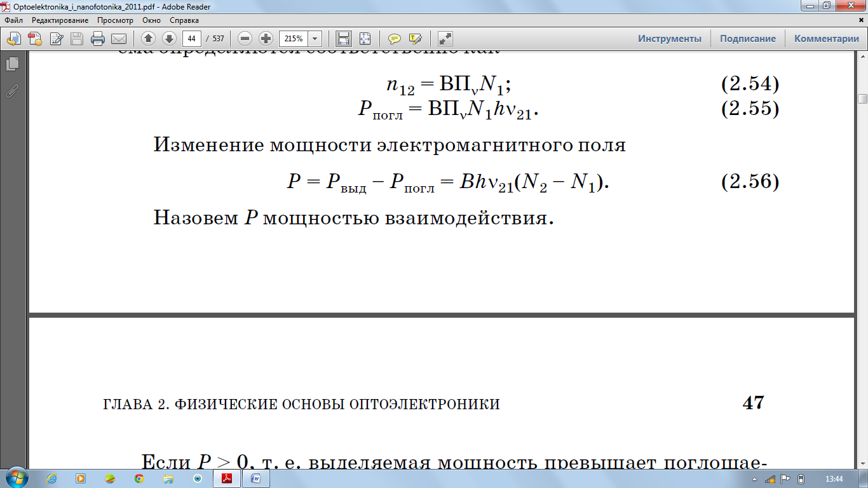
Task: Click the page number field showing 44
Action: coord(192,38)
